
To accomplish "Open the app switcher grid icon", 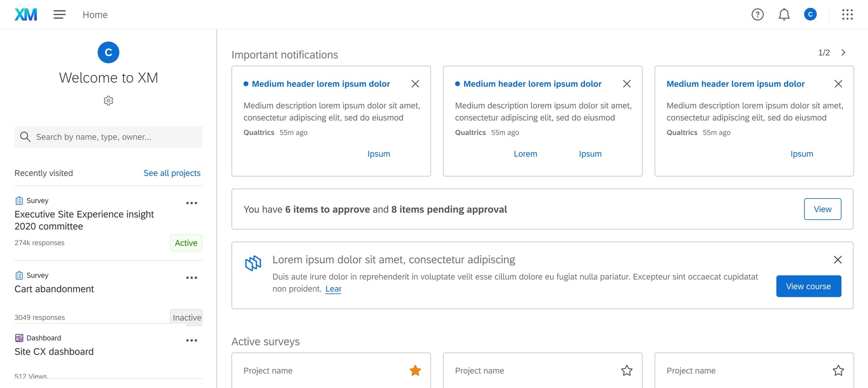I will pyautogui.click(x=847, y=15).
